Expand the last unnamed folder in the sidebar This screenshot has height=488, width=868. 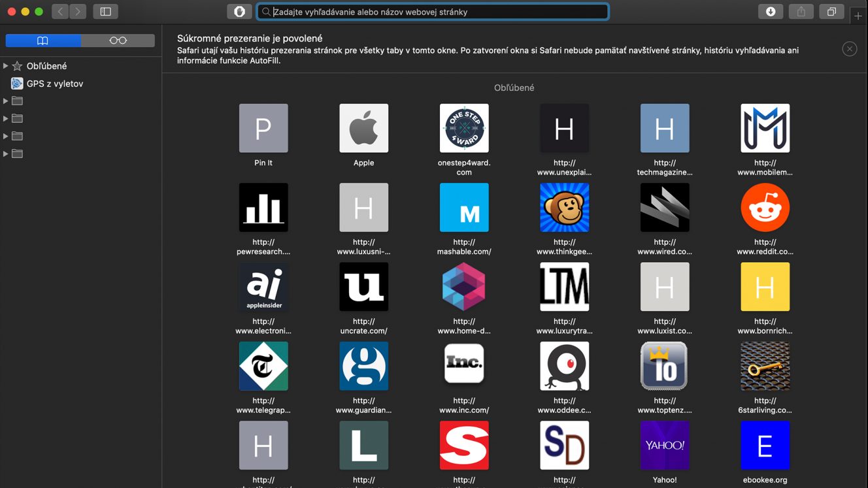[5, 154]
